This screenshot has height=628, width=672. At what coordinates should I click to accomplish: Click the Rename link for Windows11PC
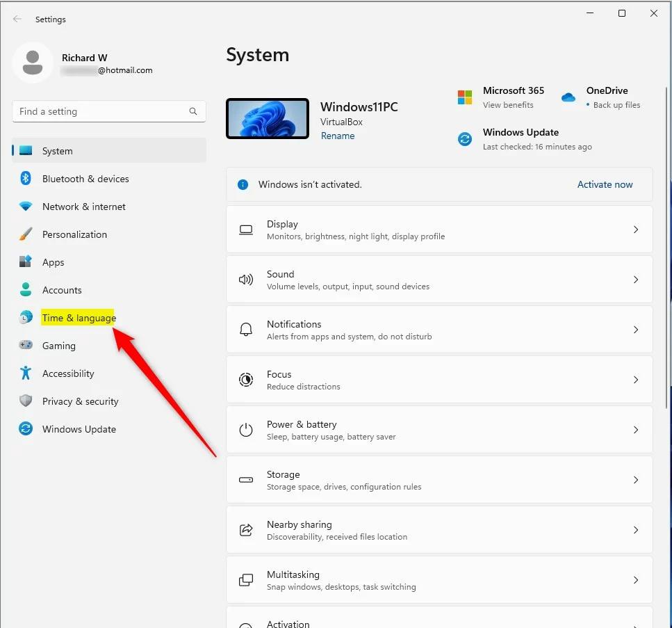click(338, 136)
